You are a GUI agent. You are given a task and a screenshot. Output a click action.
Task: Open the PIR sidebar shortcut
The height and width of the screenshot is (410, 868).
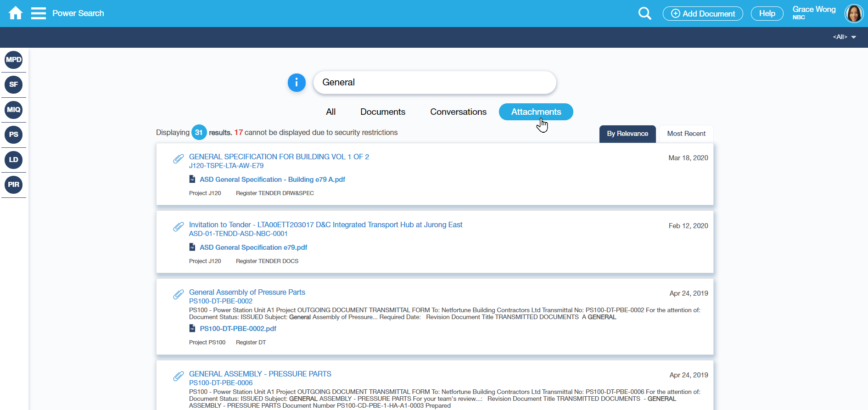coord(14,185)
